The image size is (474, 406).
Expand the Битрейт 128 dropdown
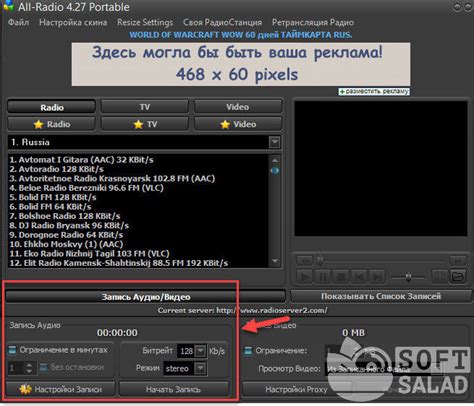pyautogui.click(x=200, y=351)
